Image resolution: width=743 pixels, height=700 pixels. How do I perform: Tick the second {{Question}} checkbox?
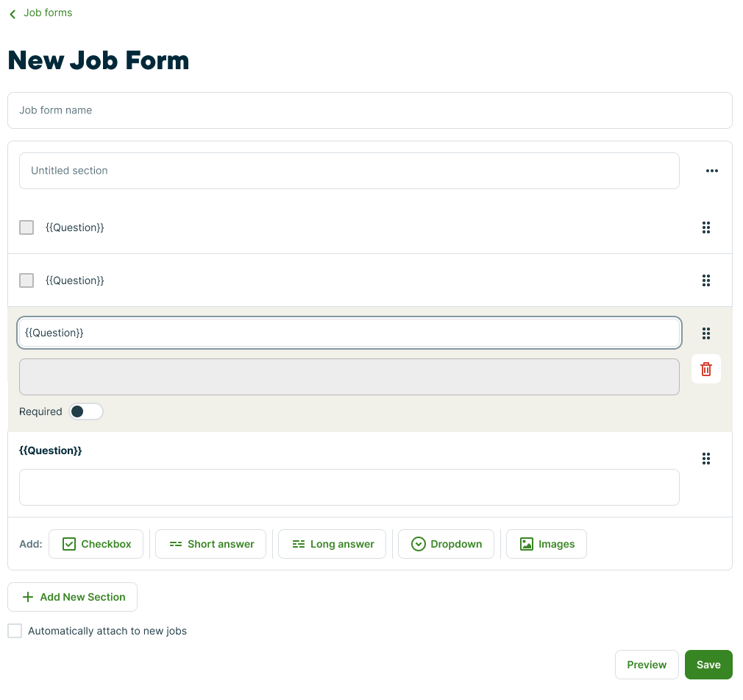(26, 280)
